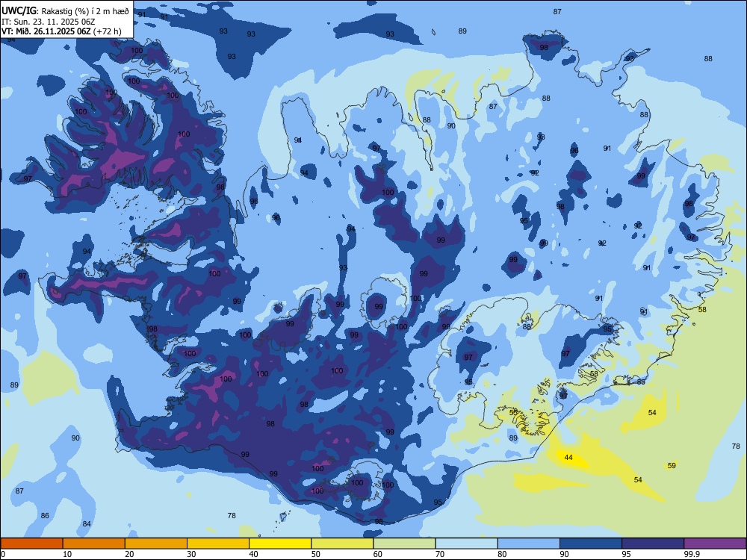The image size is (747, 560).
Task: Click the '40' legend tick label
Action: (253, 554)
